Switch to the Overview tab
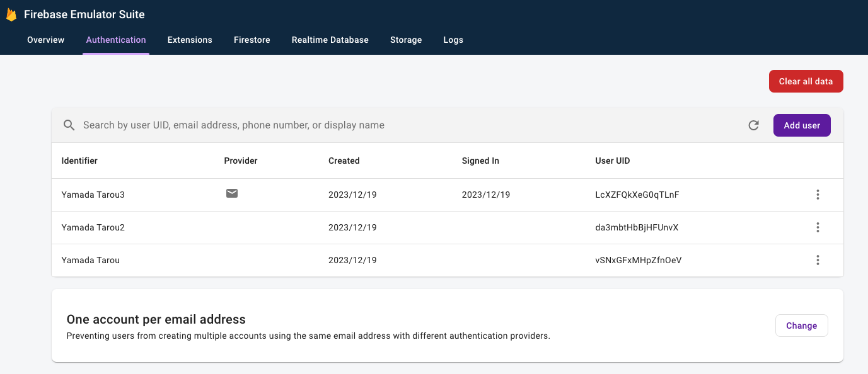 tap(45, 40)
